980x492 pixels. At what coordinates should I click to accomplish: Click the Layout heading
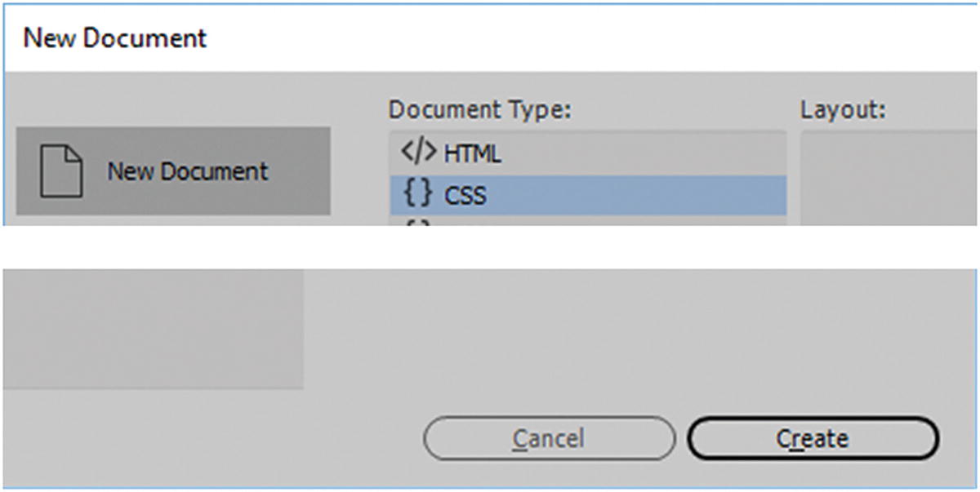[x=843, y=110]
